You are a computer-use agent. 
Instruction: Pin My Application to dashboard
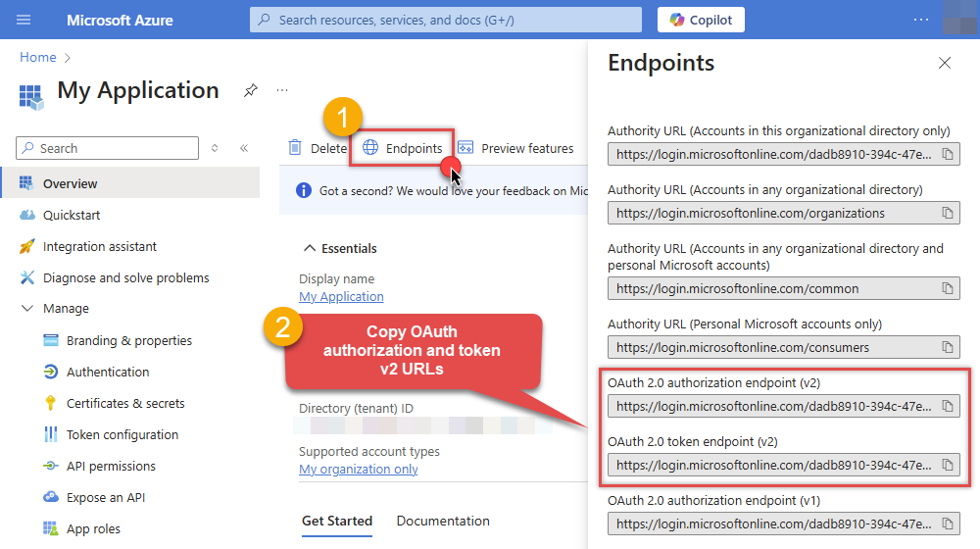[251, 90]
